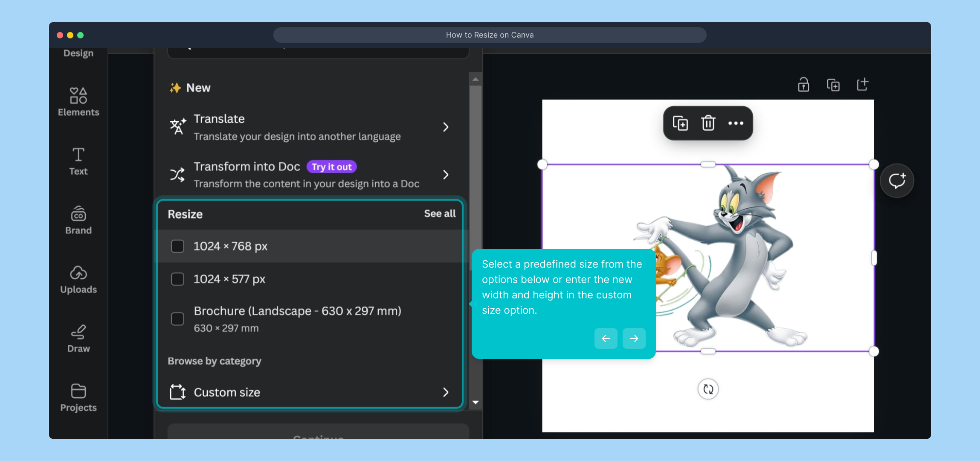Expand the Translate option chevron
Image resolution: width=980 pixels, height=461 pixels.
pos(445,127)
